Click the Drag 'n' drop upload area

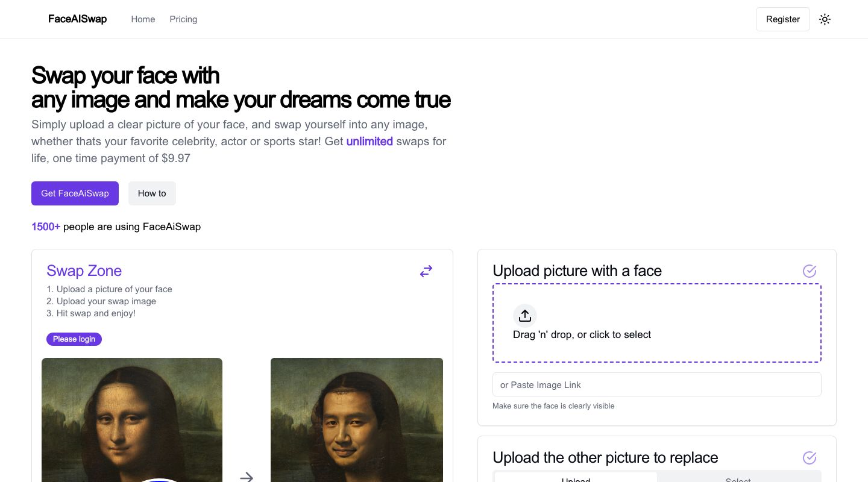pyautogui.click(x=657, y=323)
